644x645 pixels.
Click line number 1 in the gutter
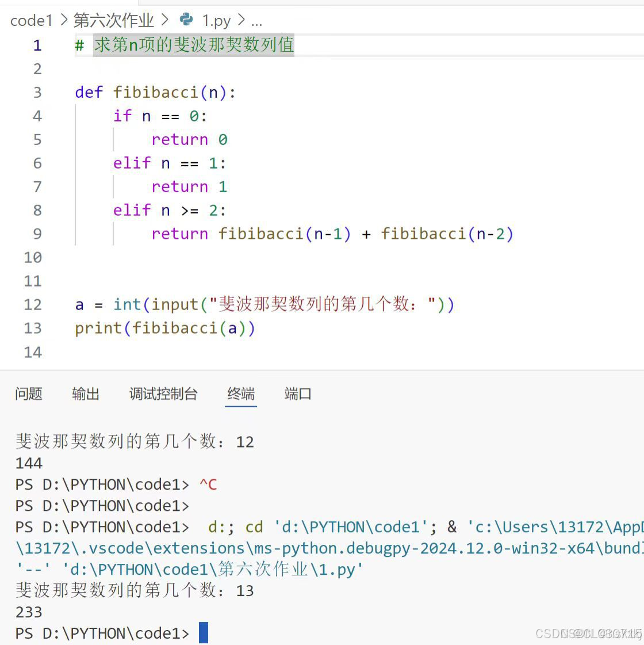(x=37, y=45)
